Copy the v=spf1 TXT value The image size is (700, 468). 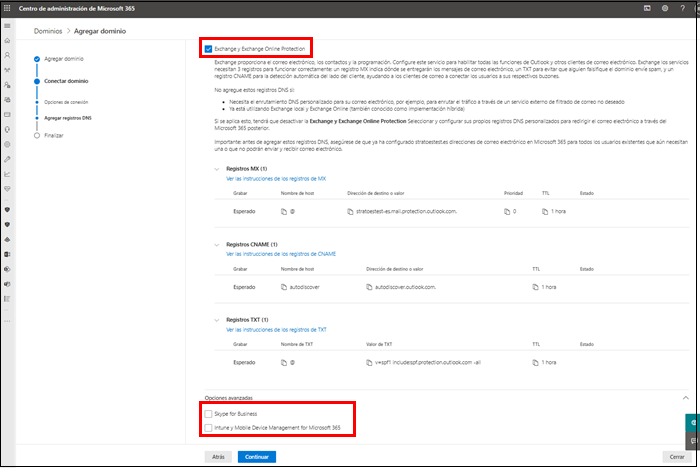(x=369, y=363)
